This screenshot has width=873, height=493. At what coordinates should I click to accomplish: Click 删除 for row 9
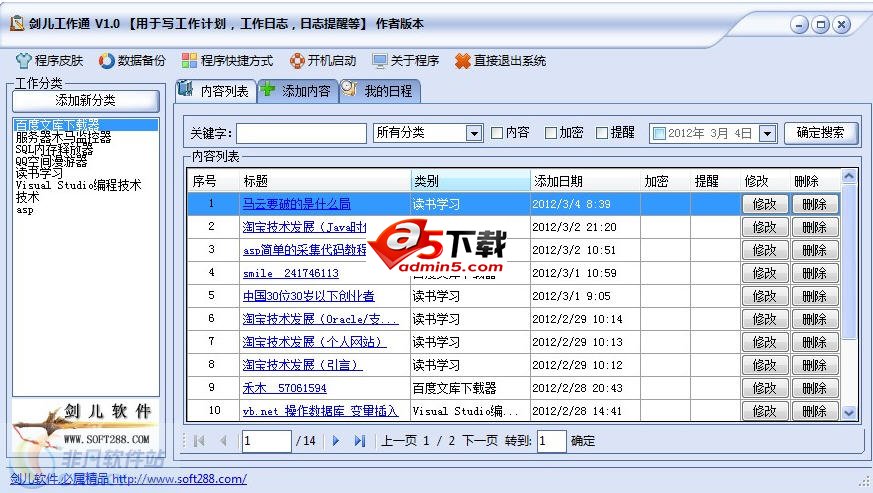[815, 388]
